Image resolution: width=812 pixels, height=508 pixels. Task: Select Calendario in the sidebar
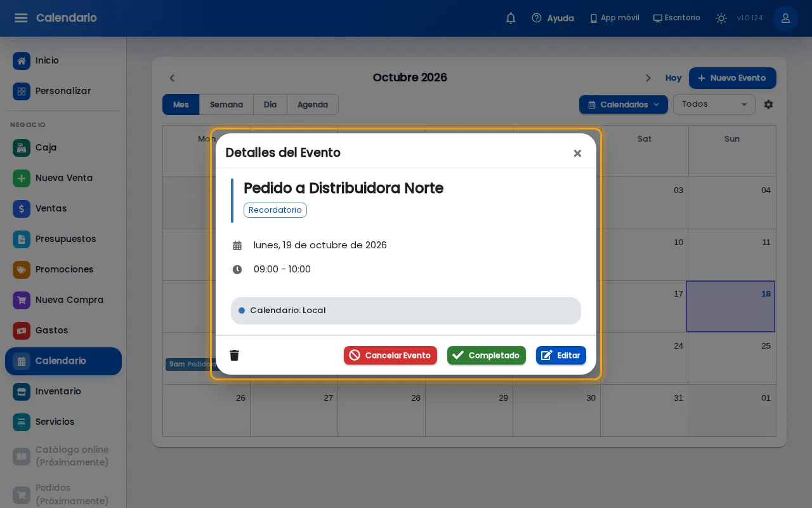(63, 361)
